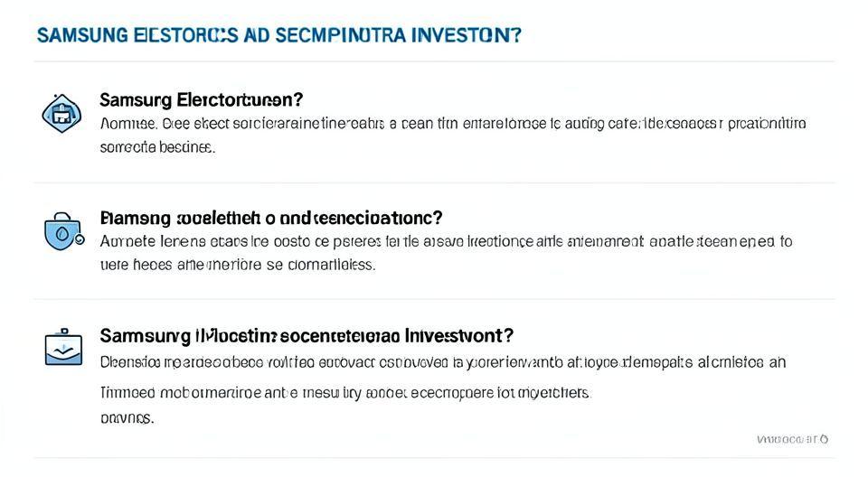Open the second heading starting with "Bamsng"
Viewport: 868px width, 477px height.
pyautogui.click(x=270, y=219)
